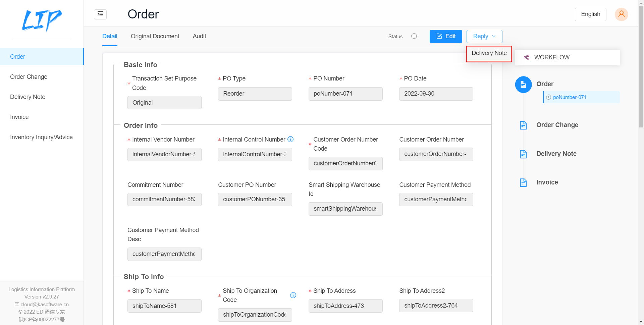Click the Ship To Address2 field
The height and width of the screenshot is (325, 644).
click(436, 306)
